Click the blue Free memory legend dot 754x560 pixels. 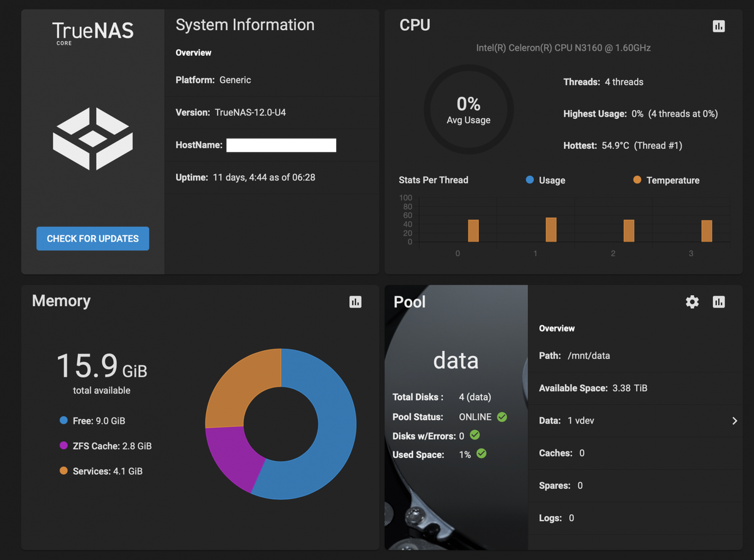click(63, 421)
